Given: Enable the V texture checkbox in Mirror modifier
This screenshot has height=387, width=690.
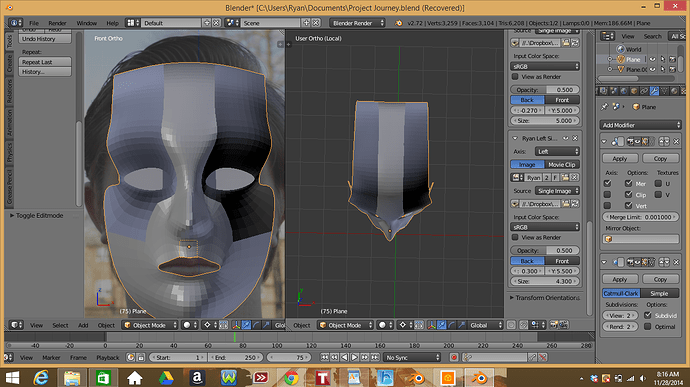Looking at the screenshot, I should click(658, 194).
